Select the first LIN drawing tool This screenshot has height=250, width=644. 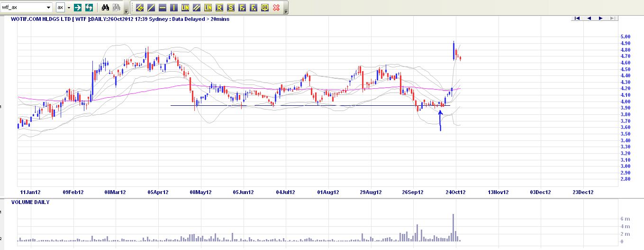(x=185, y=8)
